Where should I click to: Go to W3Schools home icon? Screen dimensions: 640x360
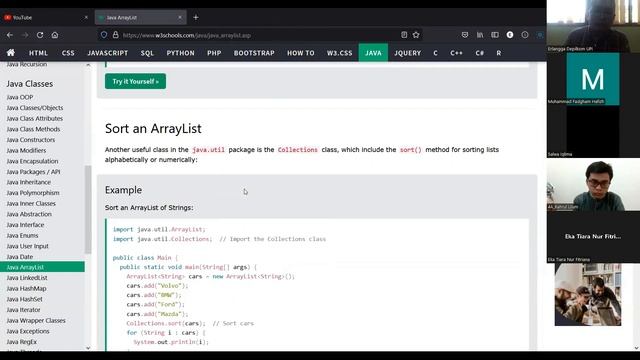click(11, 53)
